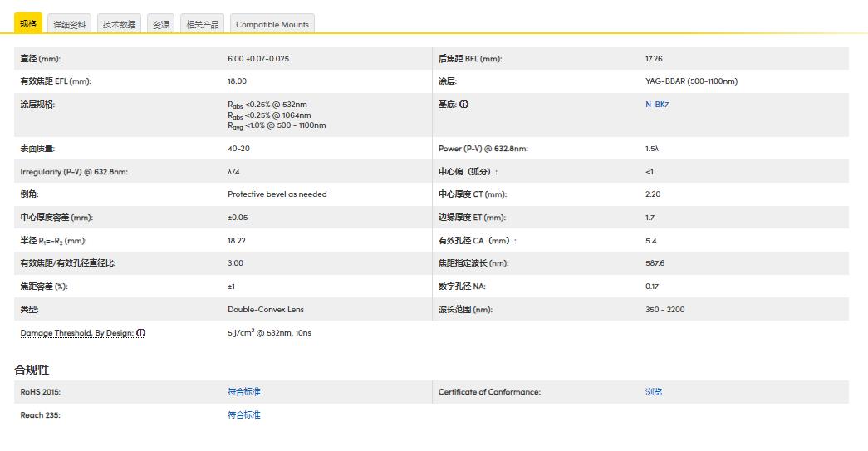
Task: Open the Compatible Mounts tab
Action: click(x=272, y=24)
